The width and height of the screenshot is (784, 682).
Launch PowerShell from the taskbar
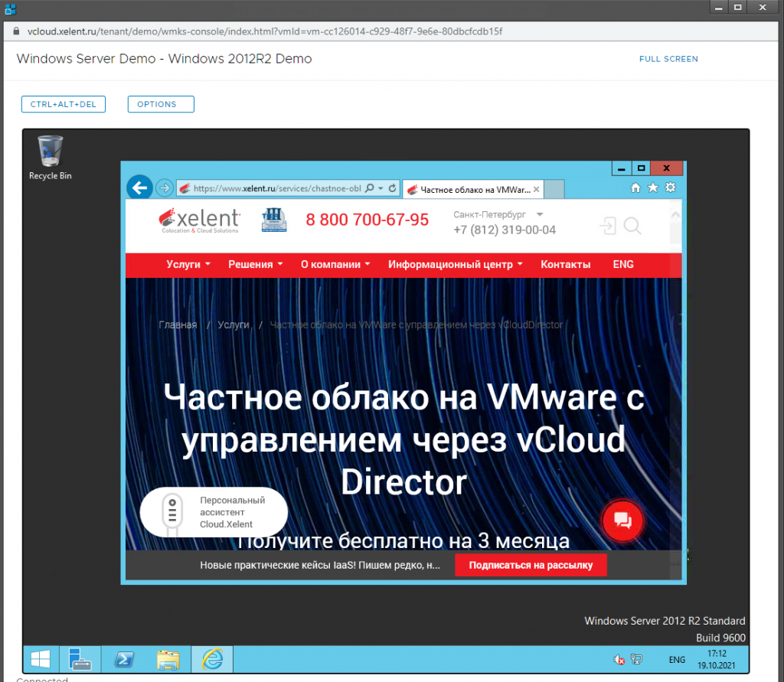pyautogui.click(x=124, y=659)
